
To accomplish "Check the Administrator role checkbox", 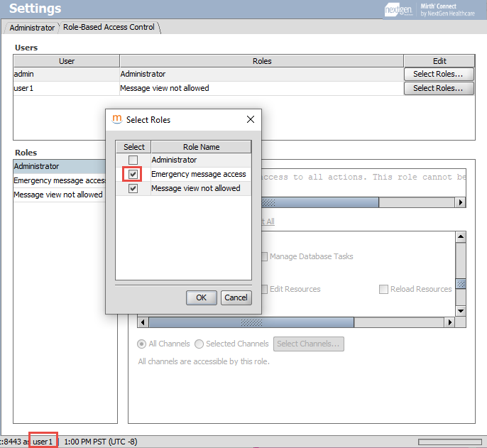I will coord(133,160).
